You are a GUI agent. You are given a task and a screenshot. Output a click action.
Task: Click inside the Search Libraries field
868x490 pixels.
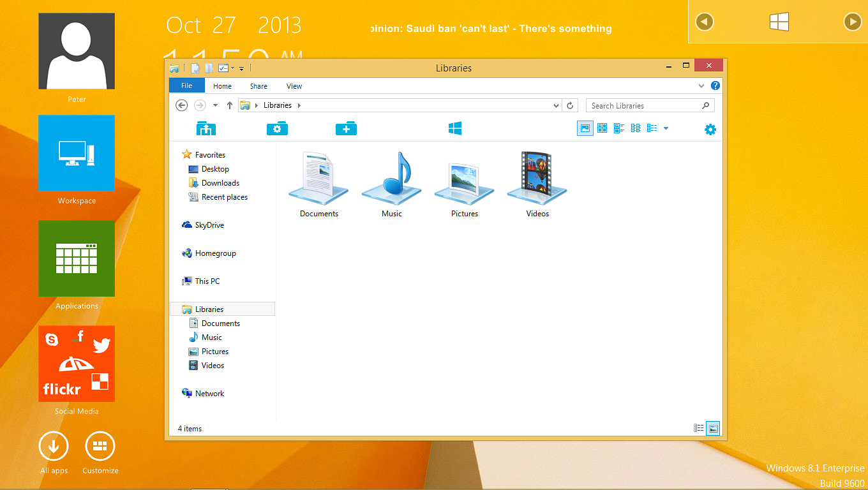point(638,105)
